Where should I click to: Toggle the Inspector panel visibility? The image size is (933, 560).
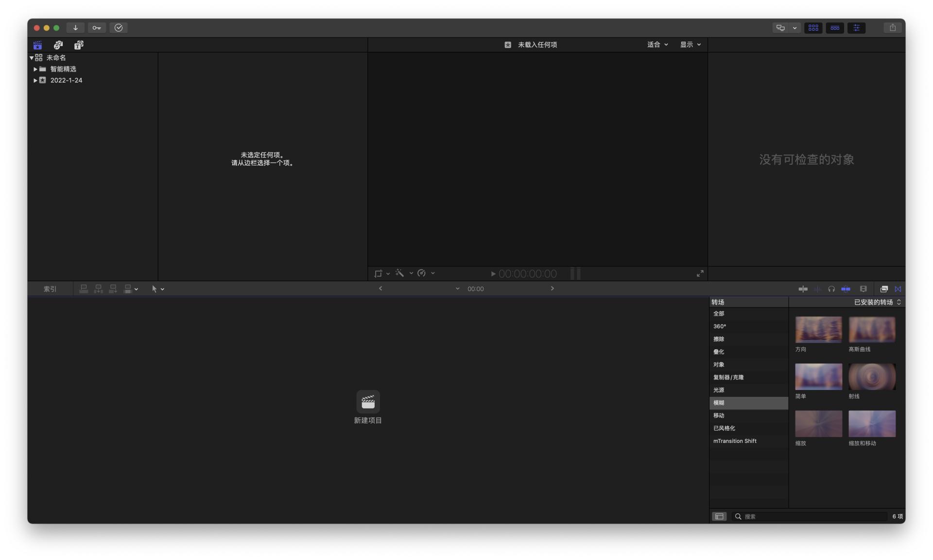857,28
